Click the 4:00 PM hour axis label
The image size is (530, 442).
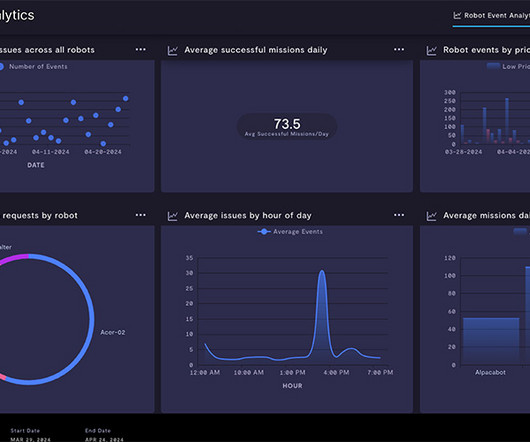point(336,372)
